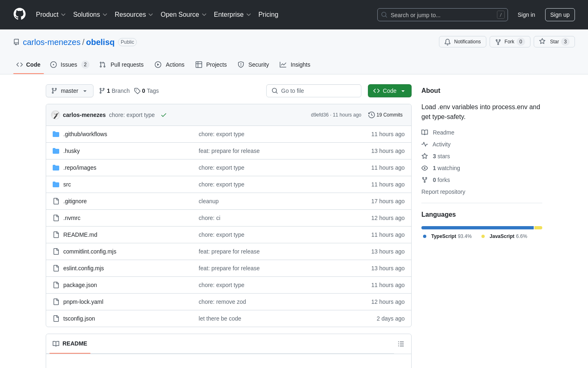
Task: Click the GitHub logo icon
Action: click(x=20, y=14)
